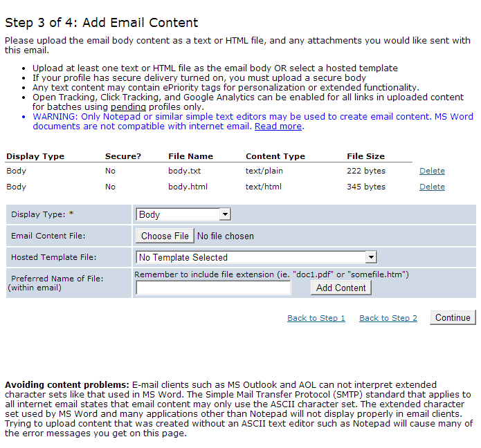Open the Display Type dropdown showing Body
The height and width of the screenshot is (448, 481).
(183, 214)
